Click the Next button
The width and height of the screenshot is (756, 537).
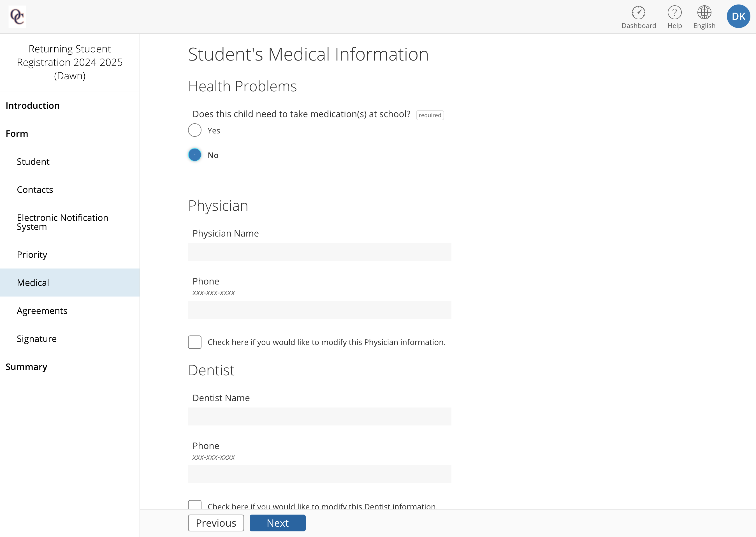click(277, 523)
